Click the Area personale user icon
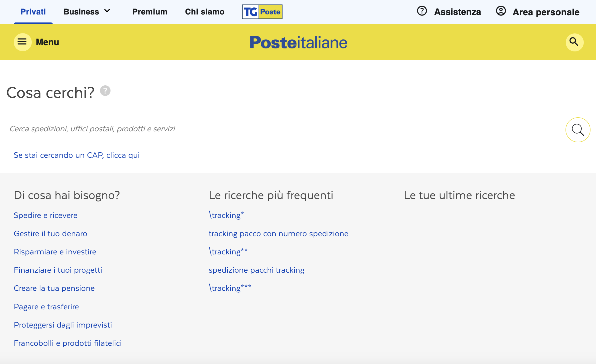This screenshot has height=364, width=596. click(x=501, y=11)
